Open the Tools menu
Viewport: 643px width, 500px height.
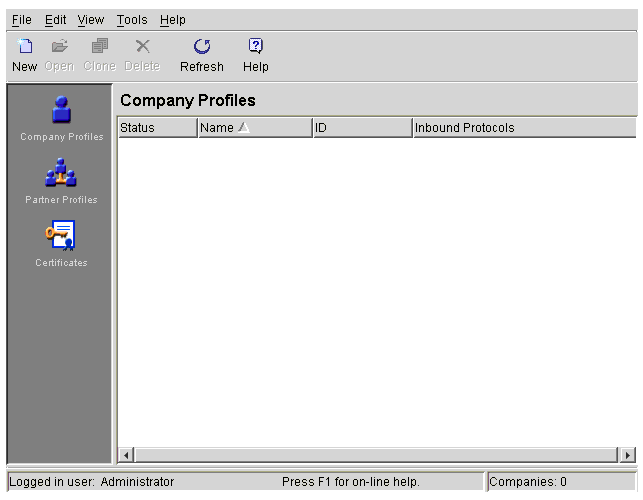[x=132, y=20]
